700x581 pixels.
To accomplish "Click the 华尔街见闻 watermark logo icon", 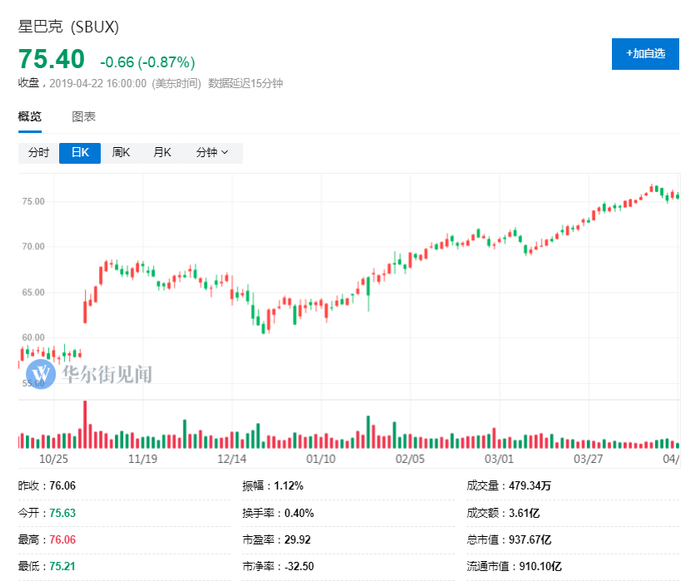I will [x=42, y=374].
